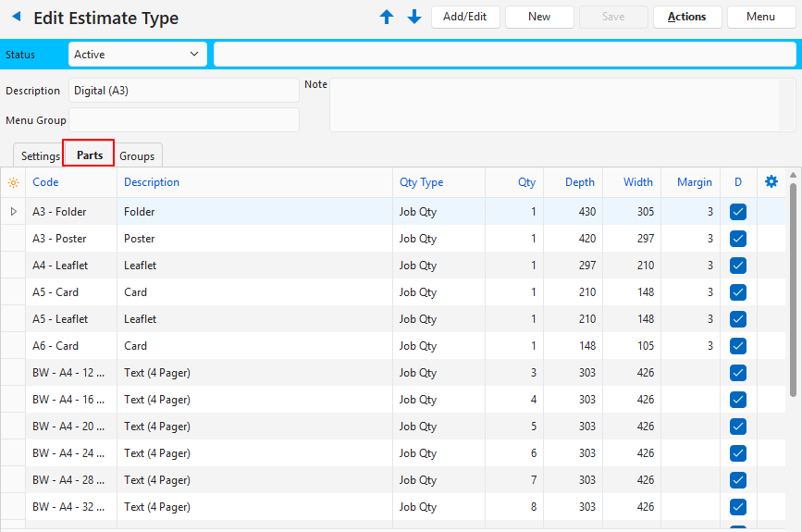Image resolution: width=802 pixels, height=532 pixels.
Task: Sort by the Qty Type column header
Action: click(x=422, y=182)
